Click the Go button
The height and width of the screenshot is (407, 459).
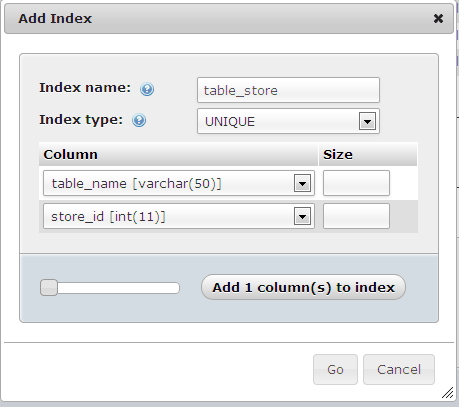(x=335, y=369)
